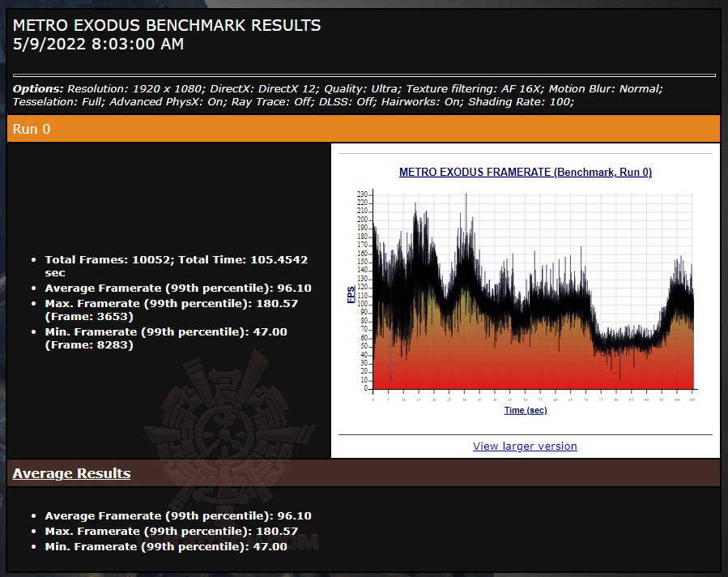This screenshot has width=728, height=577.
Task: Click the Ray Trace: Off text
Action: (273, 102)
